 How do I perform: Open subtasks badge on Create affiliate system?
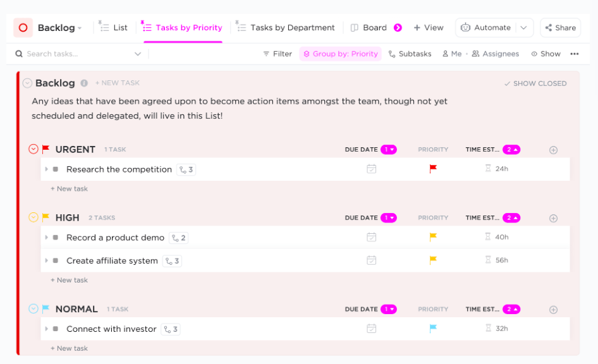point(172,261)
